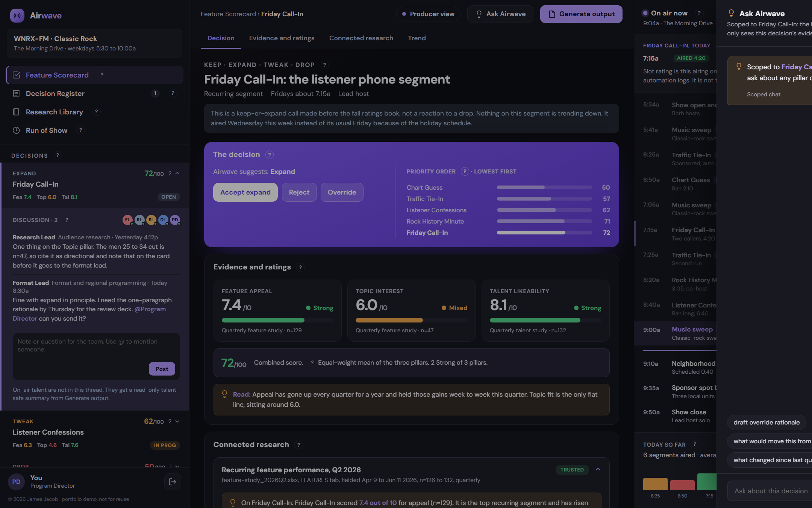
Task: Click help icon beside On air now
Action: [699, 13]
